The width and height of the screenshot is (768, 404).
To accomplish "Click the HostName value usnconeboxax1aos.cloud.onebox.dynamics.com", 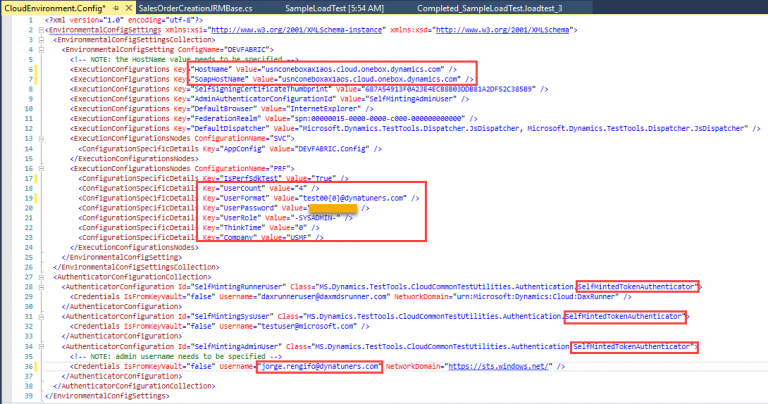I will [353, 70].
